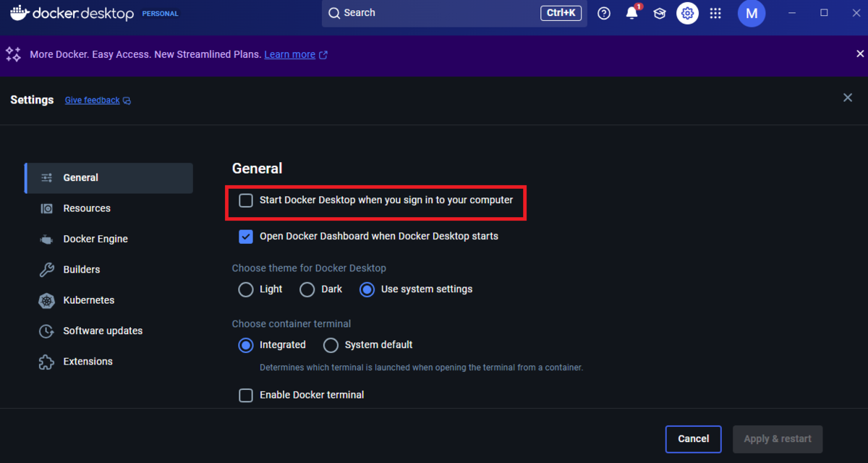Image resolution: width=868 pixels, height=463 pixels.
Task: Click the PERSONAL plan badge
Action: click(x=161, y=14)
